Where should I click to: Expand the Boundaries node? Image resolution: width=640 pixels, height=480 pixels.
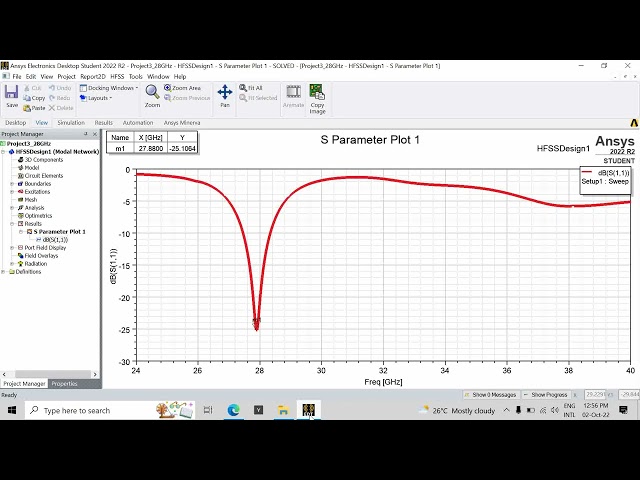click(12, 184)
